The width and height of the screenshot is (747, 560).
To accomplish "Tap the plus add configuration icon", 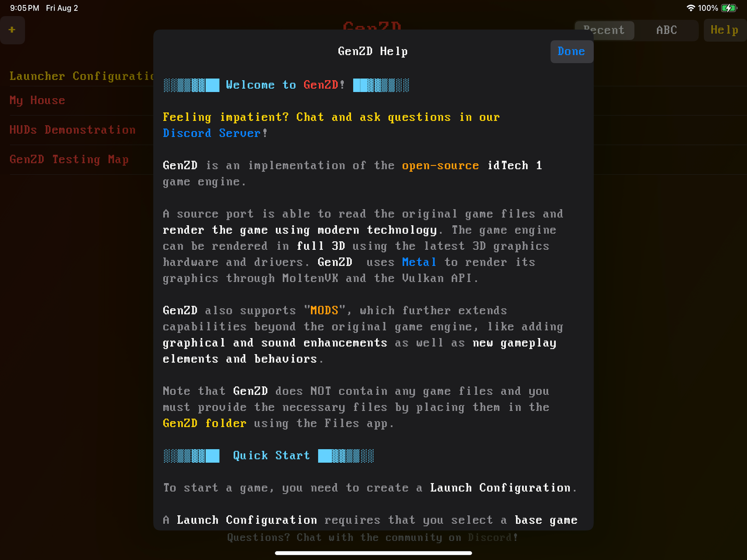I will [12, 30].
